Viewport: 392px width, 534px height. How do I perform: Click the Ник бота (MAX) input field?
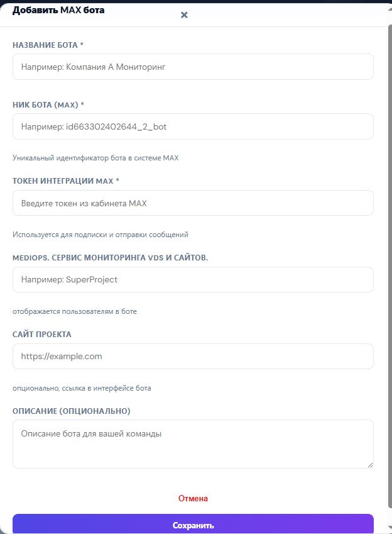(193, 126)
